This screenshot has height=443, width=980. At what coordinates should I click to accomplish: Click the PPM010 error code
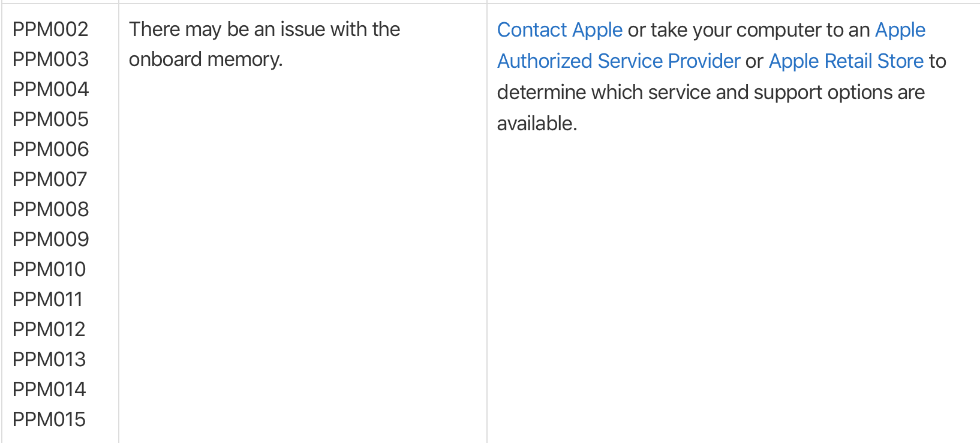49,270
